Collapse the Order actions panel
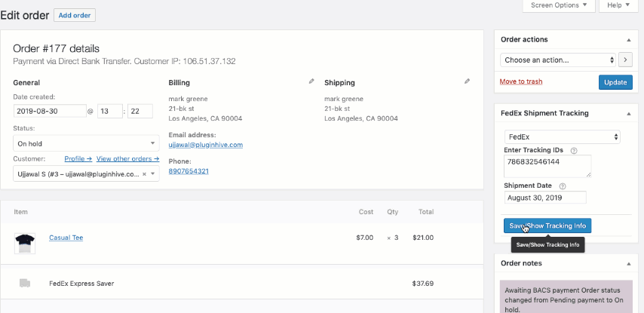 628,40
